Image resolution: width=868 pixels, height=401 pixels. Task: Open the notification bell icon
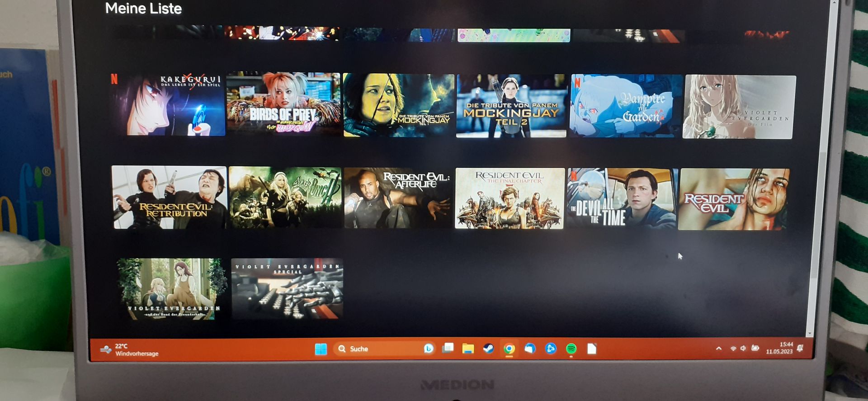click(800, 348)
